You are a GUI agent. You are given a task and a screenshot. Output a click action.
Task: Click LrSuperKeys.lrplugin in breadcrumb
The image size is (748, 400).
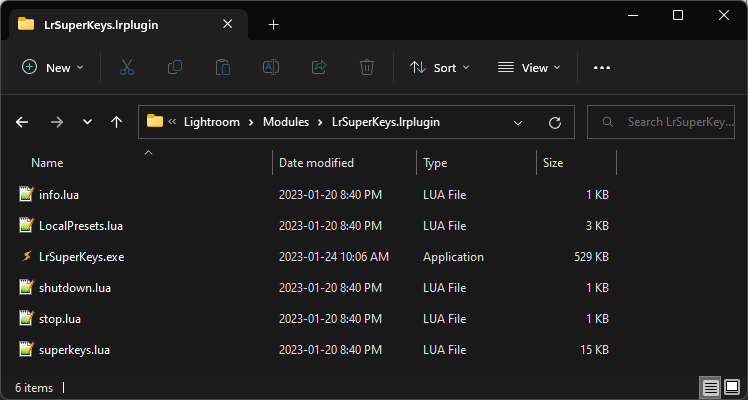386,122
